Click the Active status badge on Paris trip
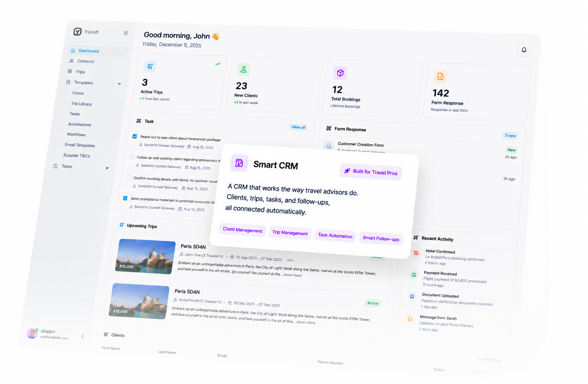The height and width of the screenshot is (384, 588). [373, 303]
